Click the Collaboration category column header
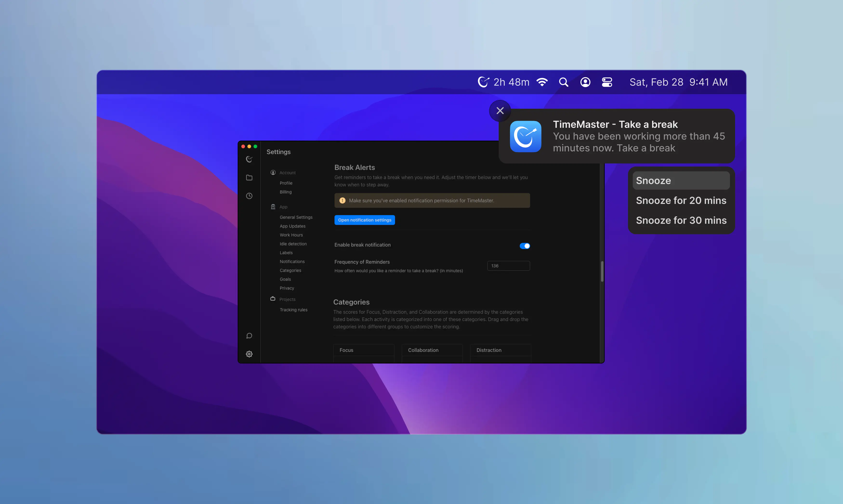Image resolution: width=843 pixels, height=504 pixels. (x=432, y=350)
